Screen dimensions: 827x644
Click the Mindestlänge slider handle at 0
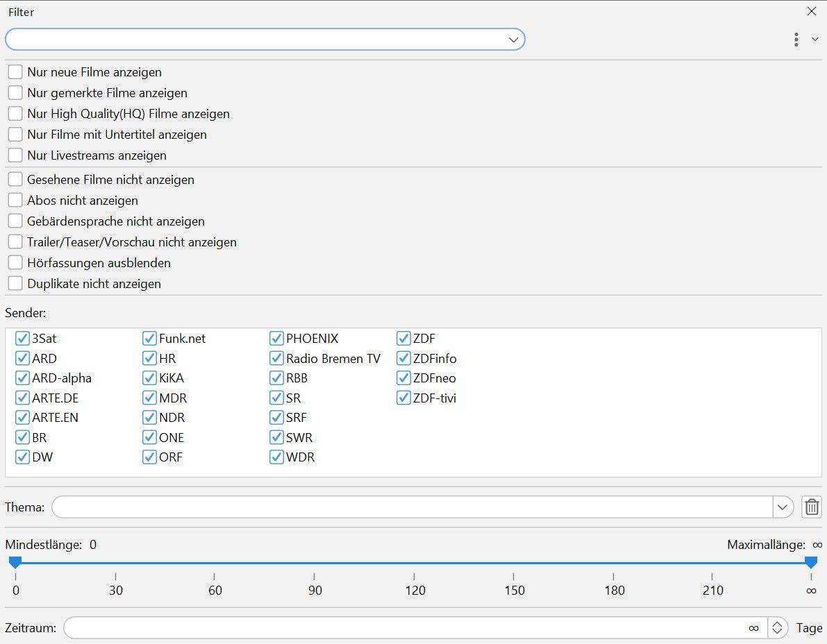pyautogui.click(x=15, y=562)
